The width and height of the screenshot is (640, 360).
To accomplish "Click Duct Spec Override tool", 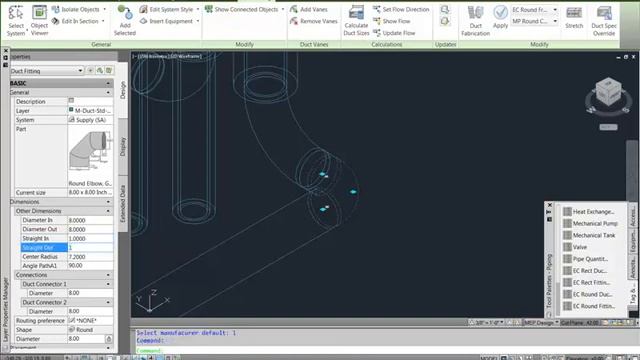I will coord(604,20).
